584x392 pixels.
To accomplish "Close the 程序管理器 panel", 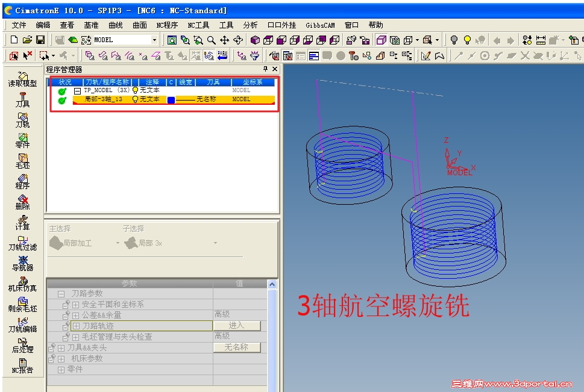I will tap(275, 69).
